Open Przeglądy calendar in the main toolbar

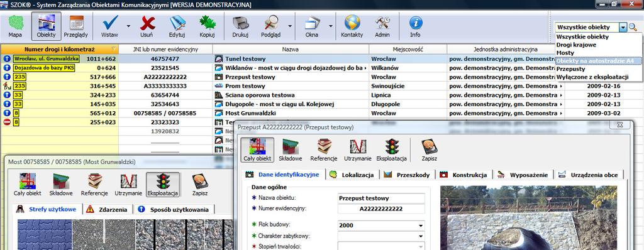(76, 26)
